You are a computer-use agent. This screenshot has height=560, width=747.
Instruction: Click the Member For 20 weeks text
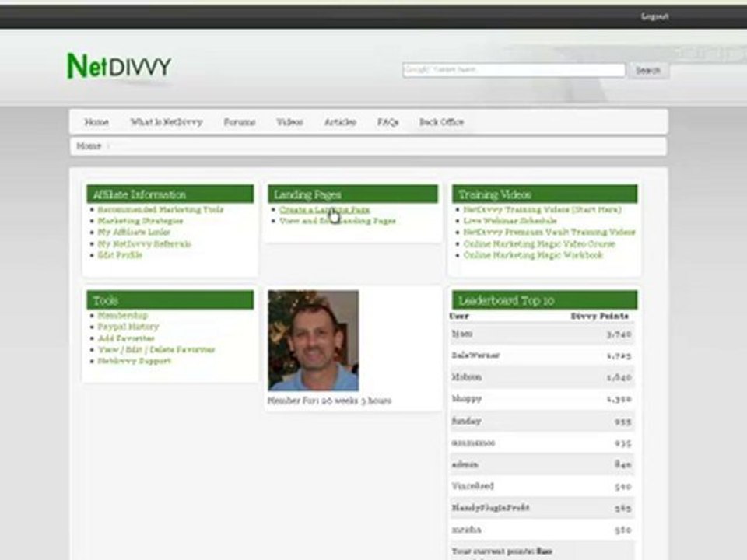pyautogui.click(x=329, y=401)
